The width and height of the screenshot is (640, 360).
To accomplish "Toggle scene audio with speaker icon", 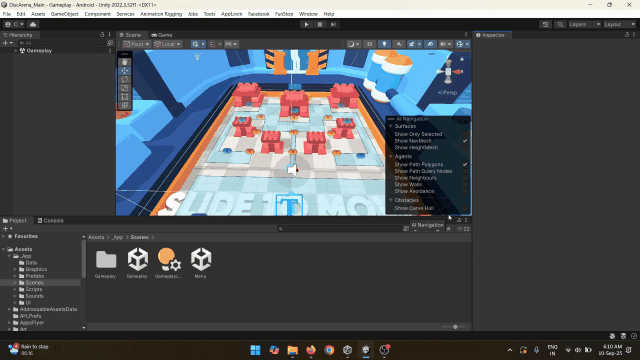I will 399,44.
